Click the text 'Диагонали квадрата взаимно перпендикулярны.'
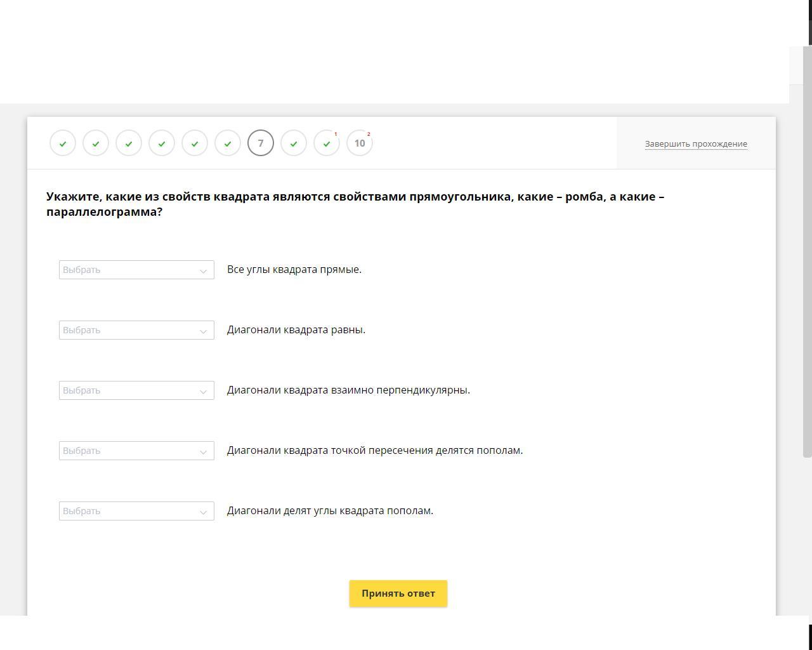The height and width of the screenshot is (650, 812). tap(349, 390)
